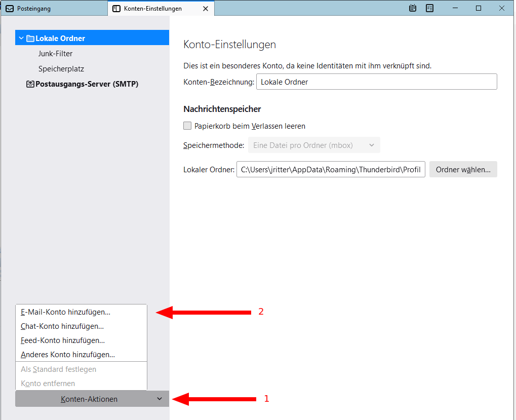Click the Lokale Ordner folder icon

30,39
